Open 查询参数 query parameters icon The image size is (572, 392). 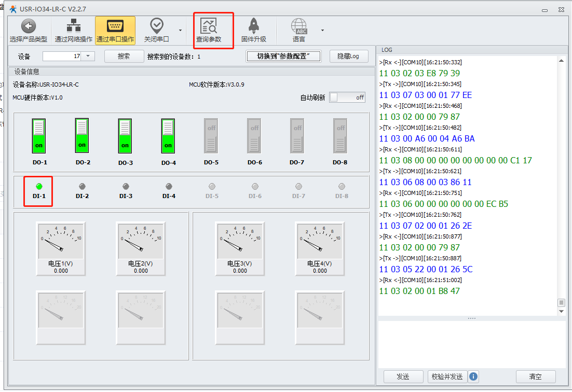click(209, 26)
